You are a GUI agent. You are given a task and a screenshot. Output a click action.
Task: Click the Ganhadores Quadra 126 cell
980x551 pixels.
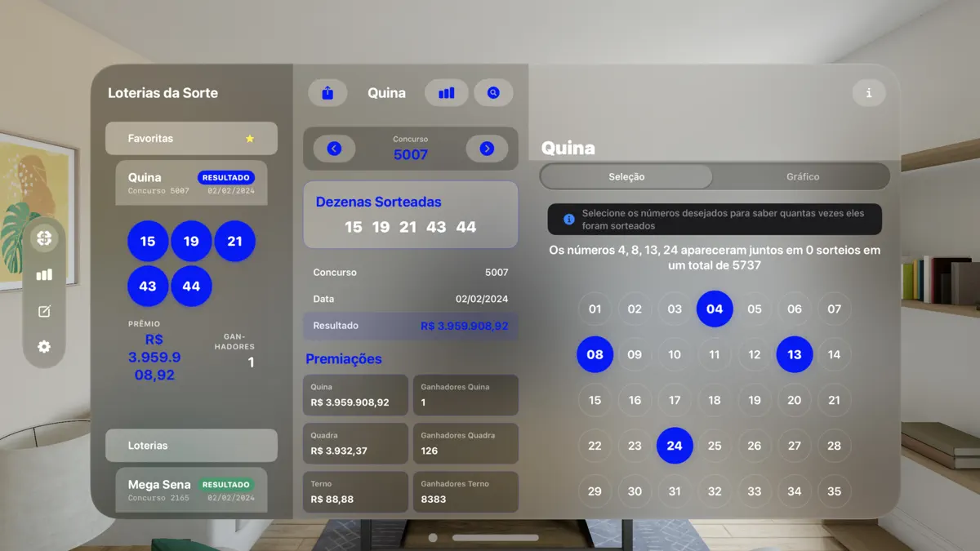pyautogui.click(x=465, y=443)
